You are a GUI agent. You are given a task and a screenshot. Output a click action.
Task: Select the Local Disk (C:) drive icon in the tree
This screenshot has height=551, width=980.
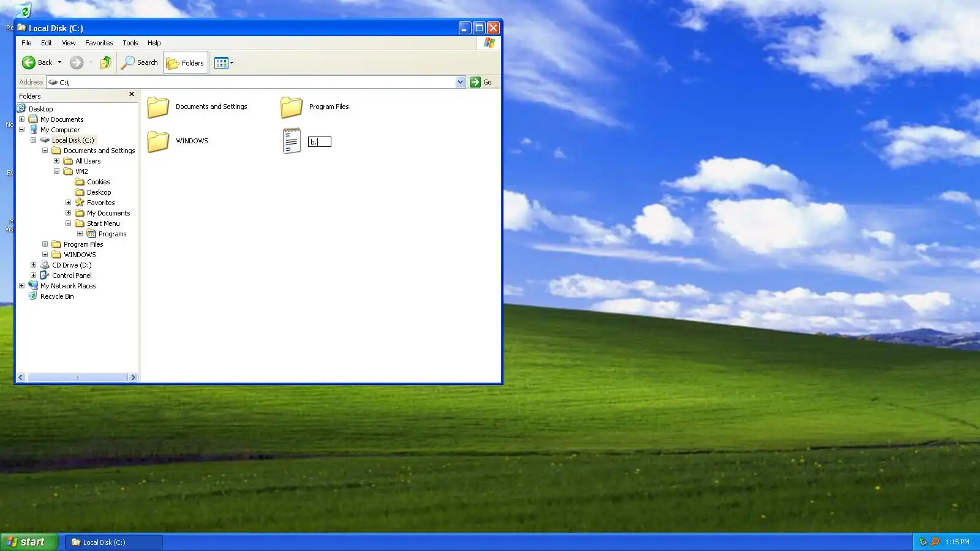(x=45, y=140)
